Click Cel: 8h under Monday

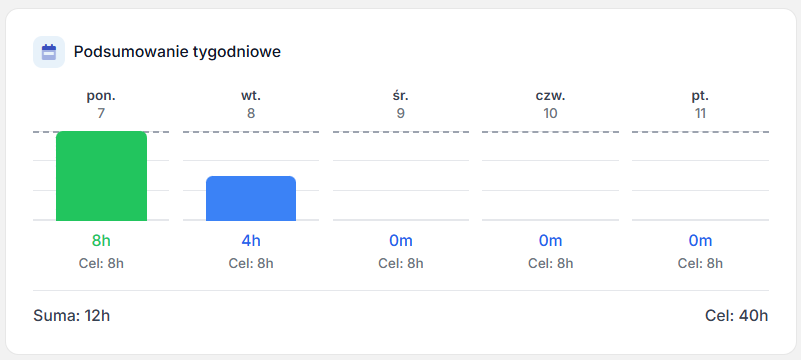(x=101, y=263)
